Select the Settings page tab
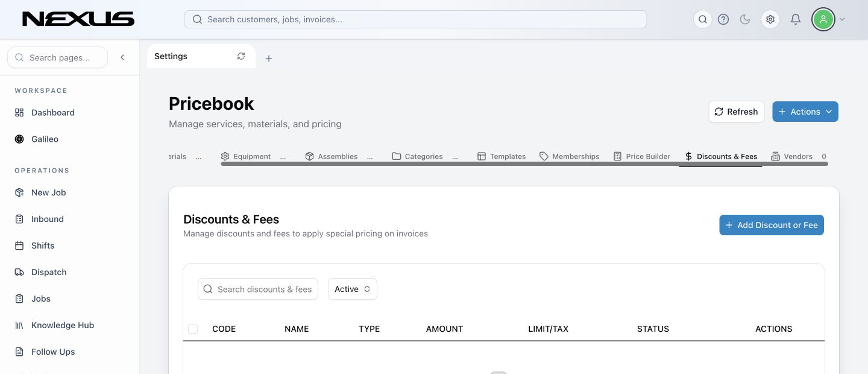 [201, 56]
